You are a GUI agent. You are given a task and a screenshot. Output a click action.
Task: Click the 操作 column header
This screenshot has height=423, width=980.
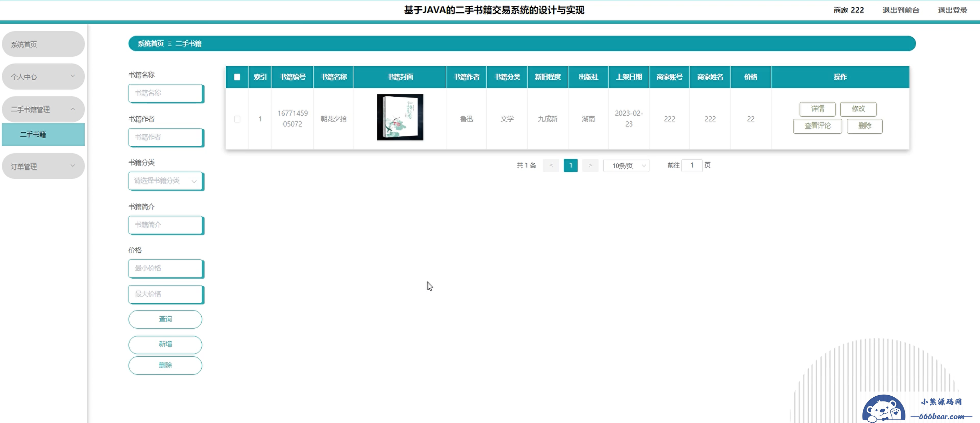coord(841,77)
